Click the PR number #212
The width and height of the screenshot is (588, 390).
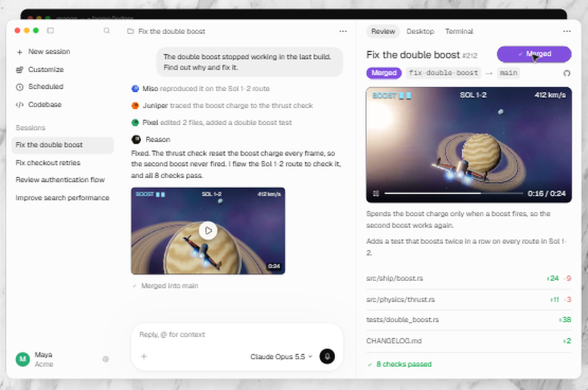[469, 56]
